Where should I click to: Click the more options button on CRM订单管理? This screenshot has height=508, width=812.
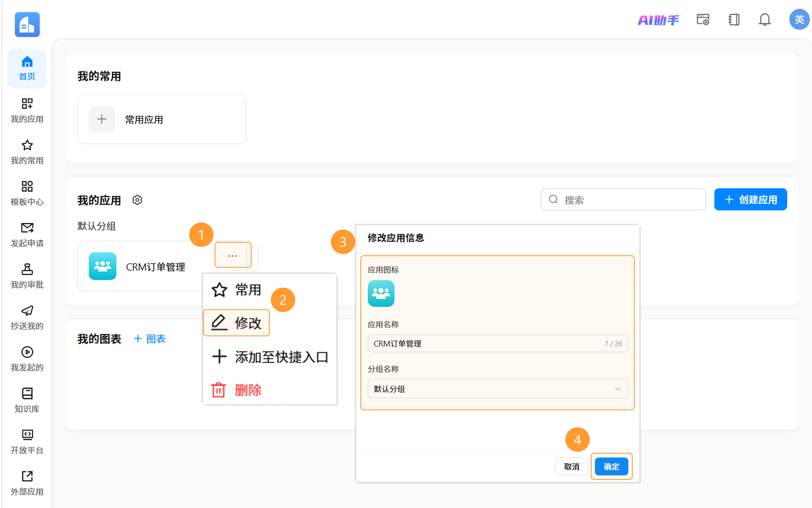click(233, 256)
